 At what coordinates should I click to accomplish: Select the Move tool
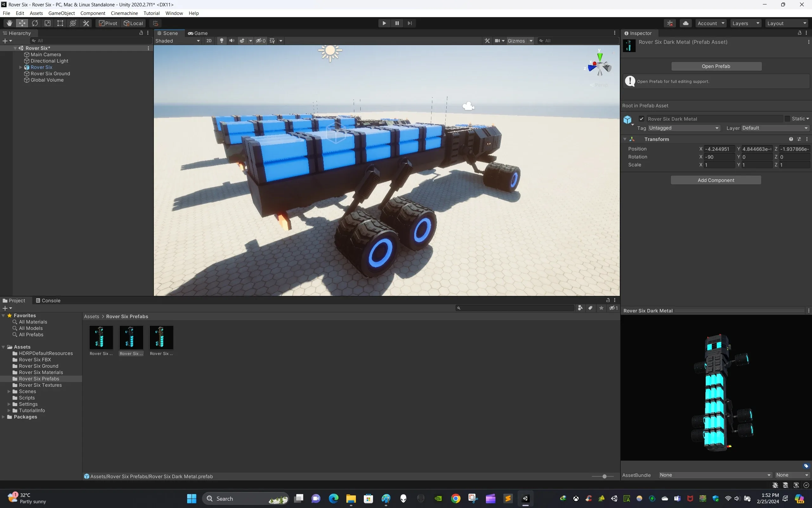point(22,23)
